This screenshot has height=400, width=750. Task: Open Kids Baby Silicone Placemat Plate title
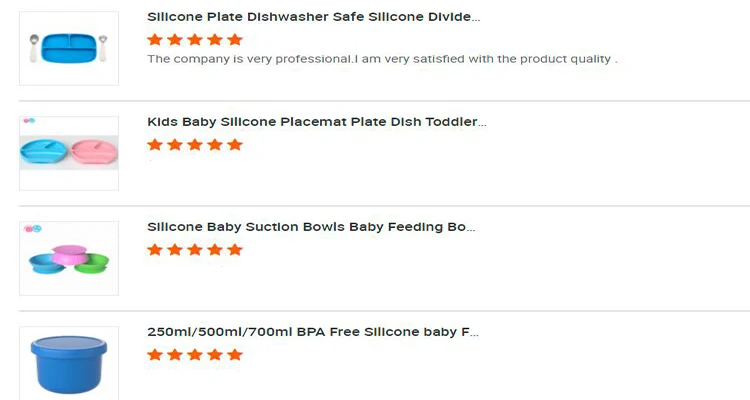pyautogui.click(x=316, y=122)
